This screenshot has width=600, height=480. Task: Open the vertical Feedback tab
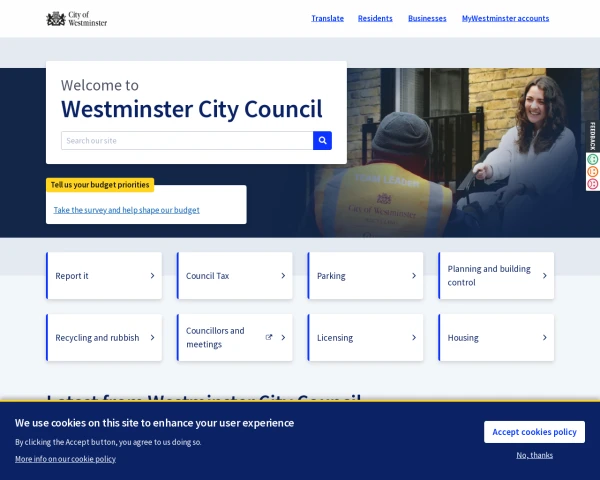coord(592,136)
